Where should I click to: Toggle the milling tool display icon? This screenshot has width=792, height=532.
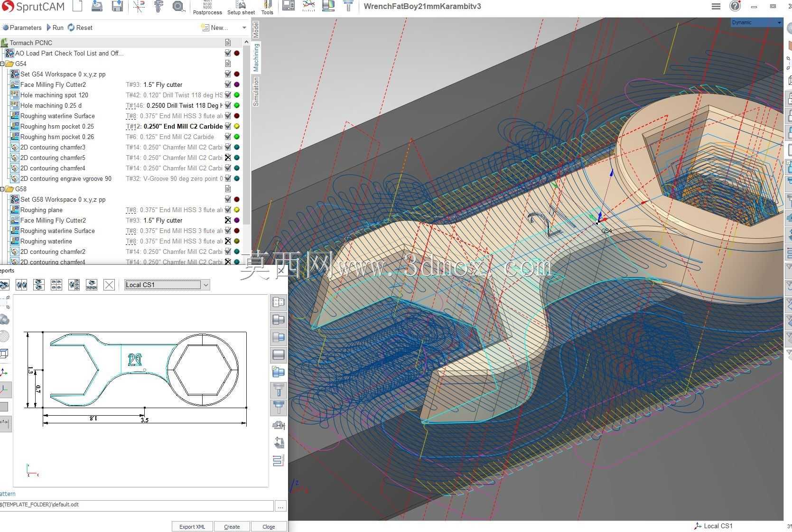(x=279, y=390)
